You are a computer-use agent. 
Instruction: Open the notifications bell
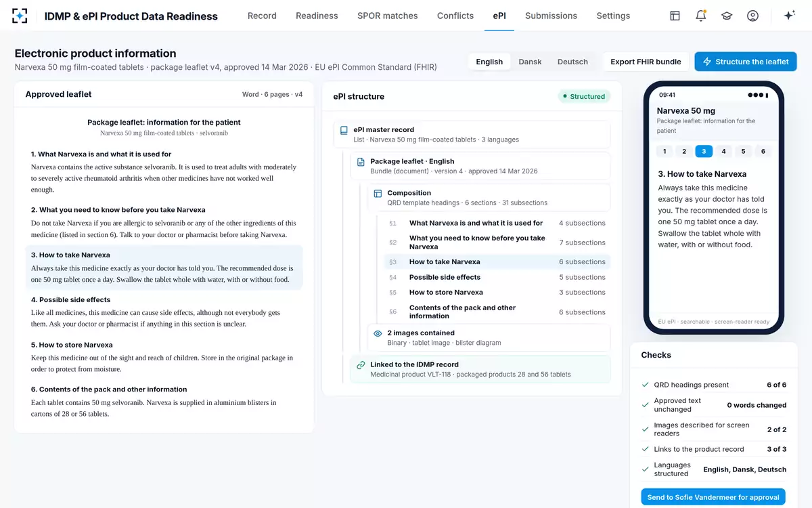coord(701,16)
